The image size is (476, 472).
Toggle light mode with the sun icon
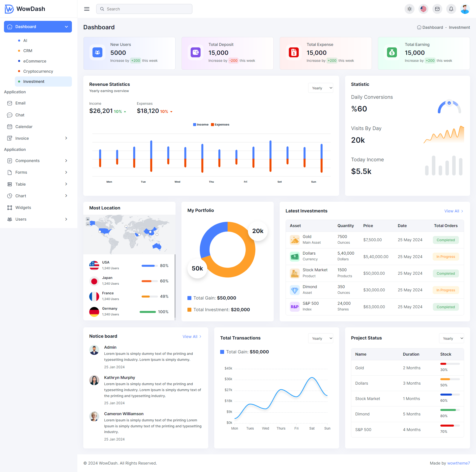410,9
